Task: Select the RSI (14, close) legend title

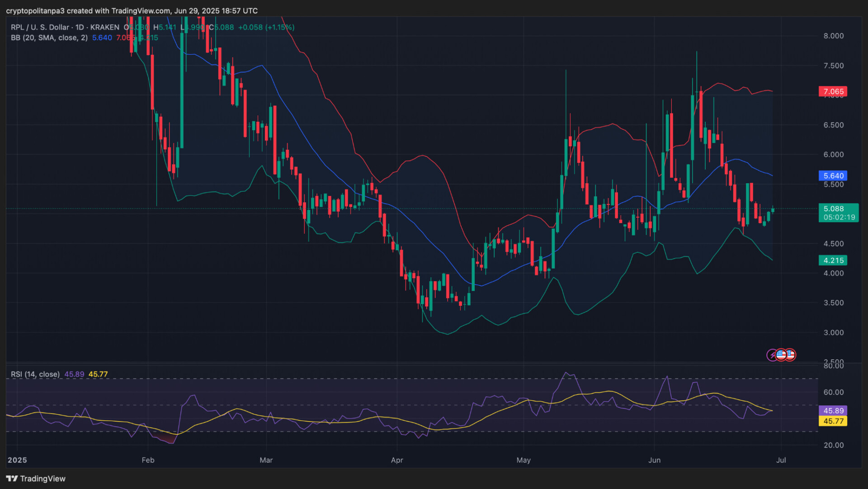Action: tap(35, 374)
